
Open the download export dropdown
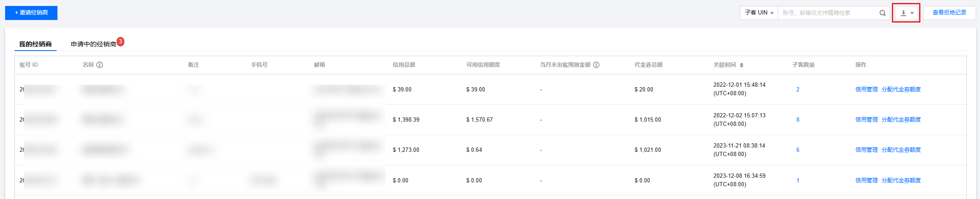click(x=906, y=13)
